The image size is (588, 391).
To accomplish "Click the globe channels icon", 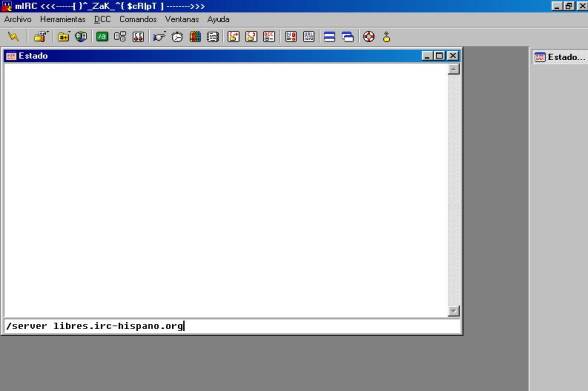I will point(81,37).
